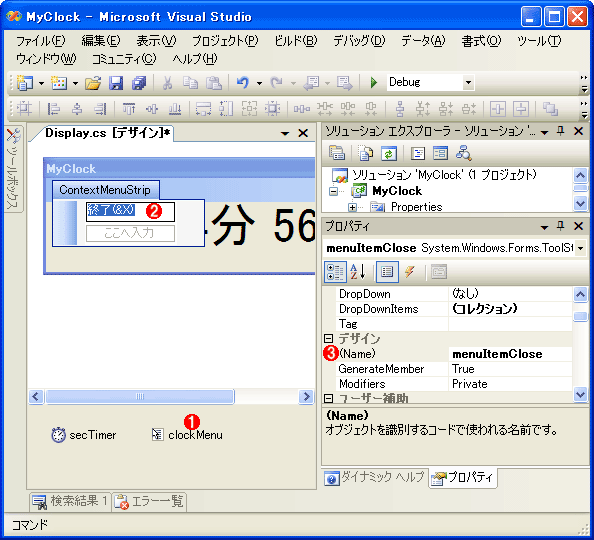Open the Undo history dropdown arrow
Viewport: 594px width, 540px height.
(259, 83)
